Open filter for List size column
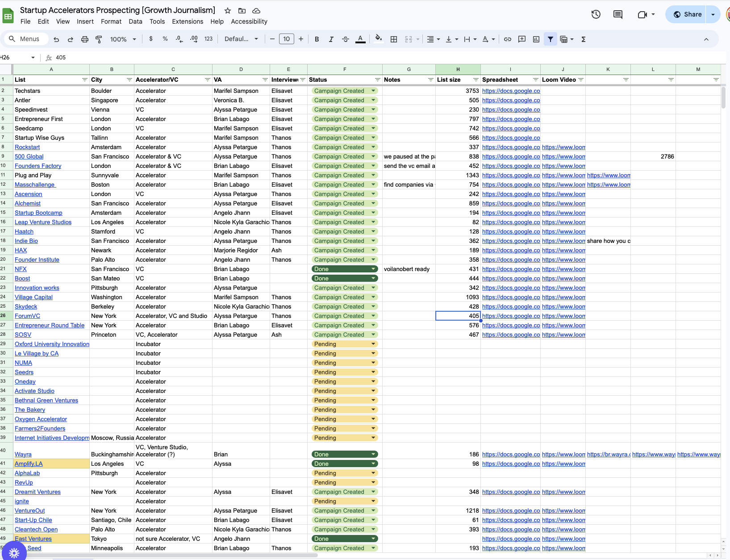The width and height of the screenshot is (730, 560). 476,80
